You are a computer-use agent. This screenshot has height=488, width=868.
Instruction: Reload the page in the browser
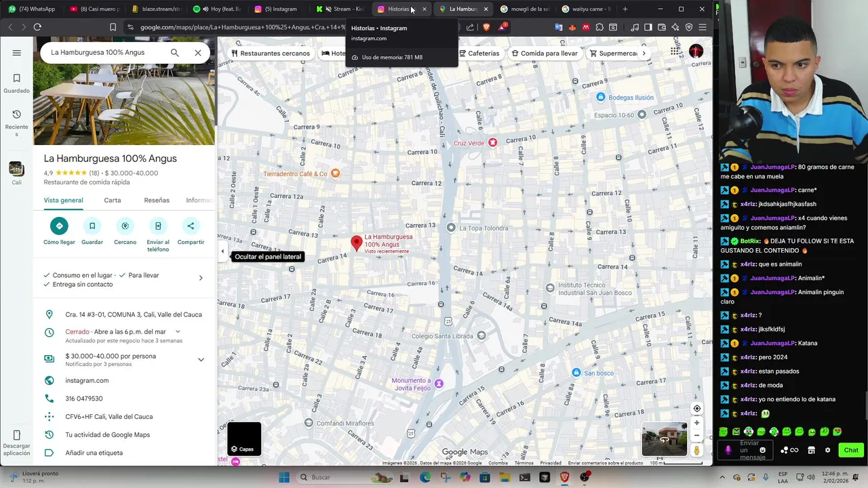pyautogui.click(x=37, y=27)
